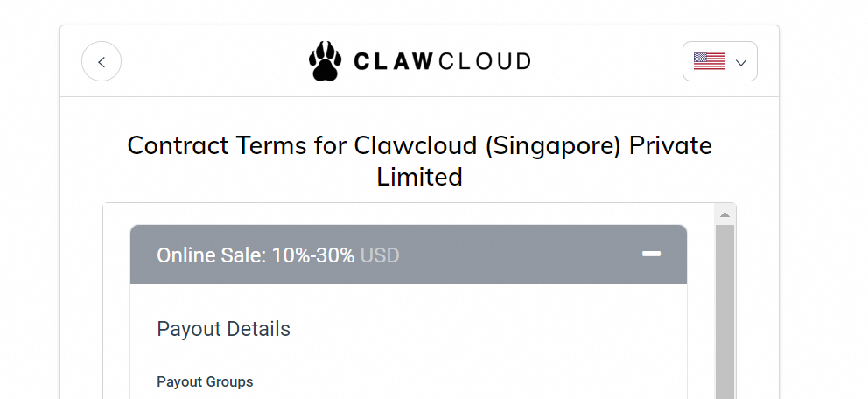This screenshot has width=868, height=399.
Task: Click the Payout Details section title
Action: coord(223,329)
